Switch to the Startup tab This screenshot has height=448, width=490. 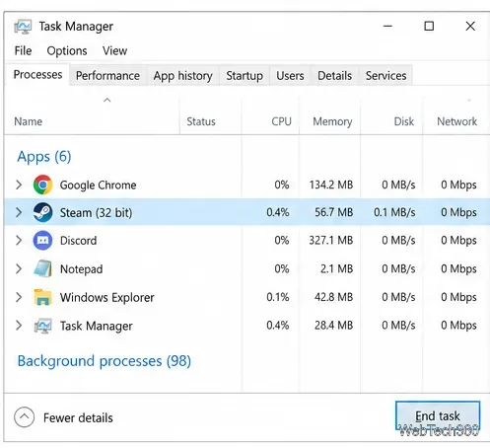245,76
